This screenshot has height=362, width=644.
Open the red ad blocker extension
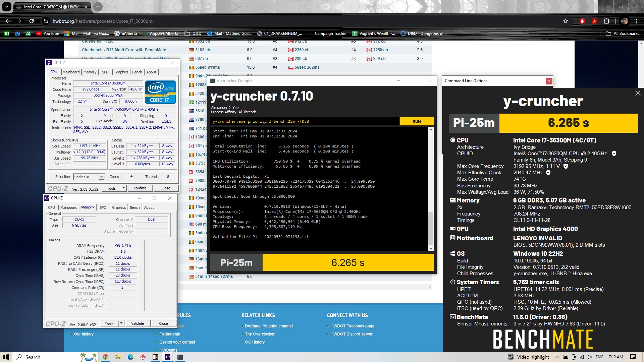click(x=582, y=21)
